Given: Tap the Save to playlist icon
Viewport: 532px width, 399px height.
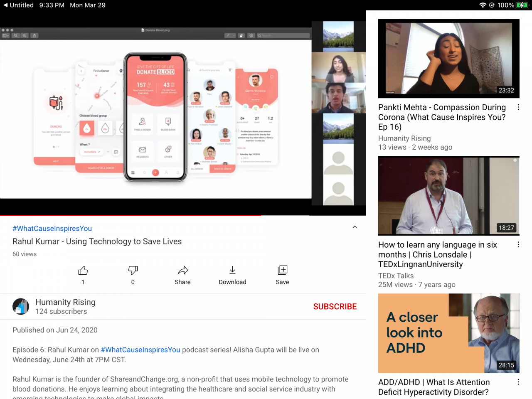Looking at the screenshot, I should [x=283, y=271].
